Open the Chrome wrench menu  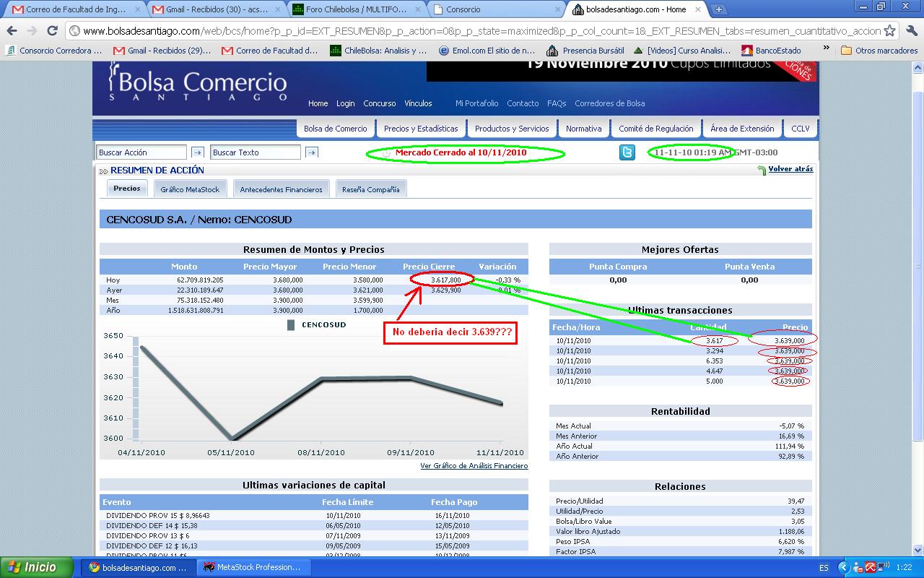(910, 31)
